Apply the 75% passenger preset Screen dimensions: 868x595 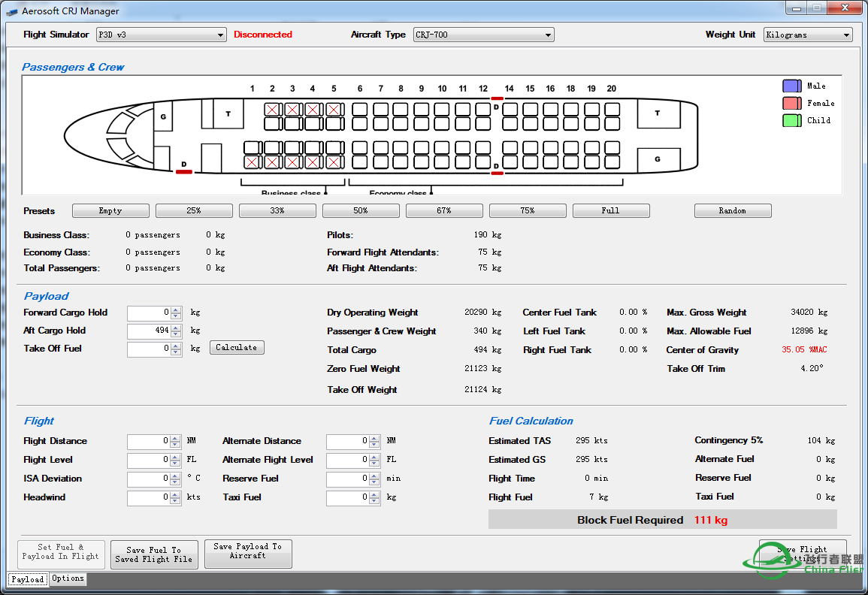pyautogui.click(x=528, y=211)
